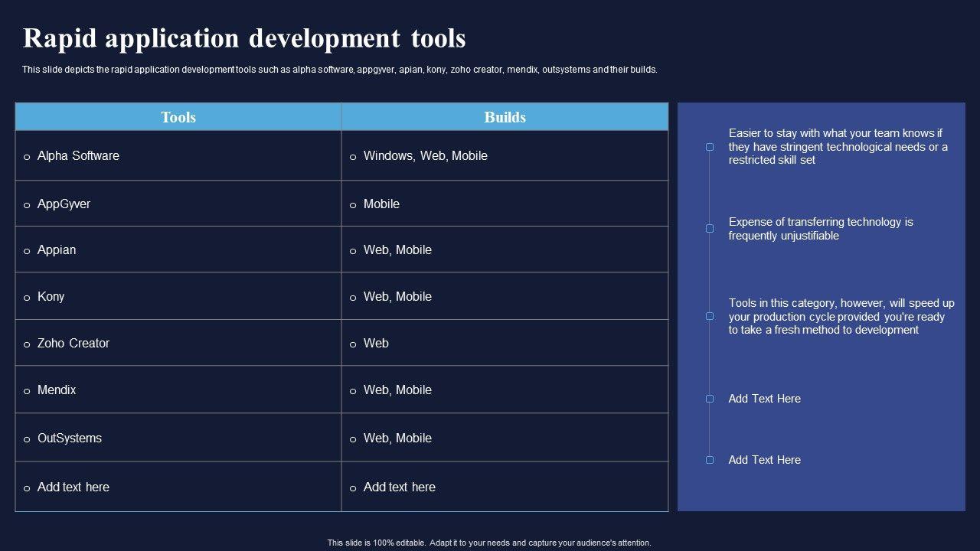Click the 'Web' builds cell in the Zoho Creator row

click(x=505, y=343)
